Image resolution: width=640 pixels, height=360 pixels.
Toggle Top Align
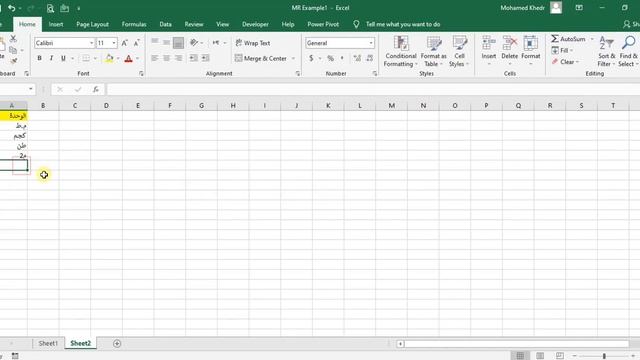pos(155,42)
